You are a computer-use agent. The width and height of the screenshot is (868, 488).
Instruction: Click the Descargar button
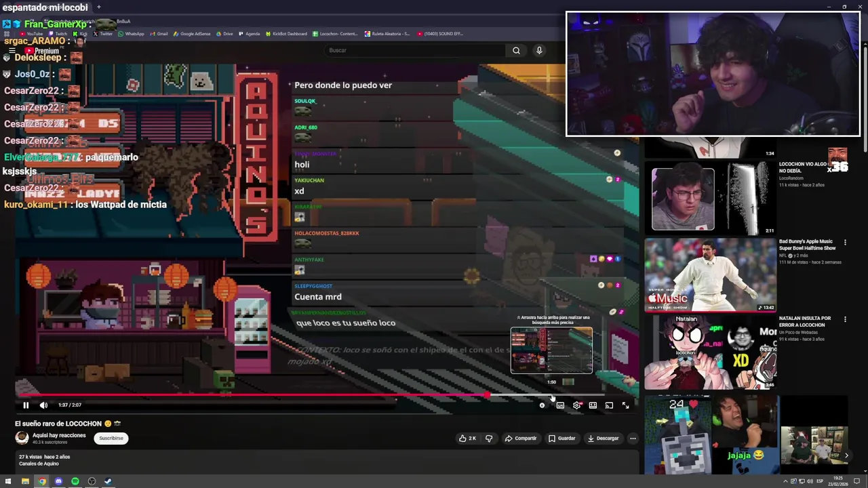pyautogui.click(x=604, y=439)
